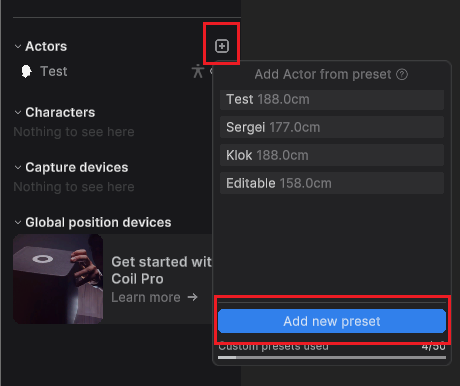This screenshot has width=460, height=386.
Task: Click the add actor plus icon
Action: (x=222, y=46)
